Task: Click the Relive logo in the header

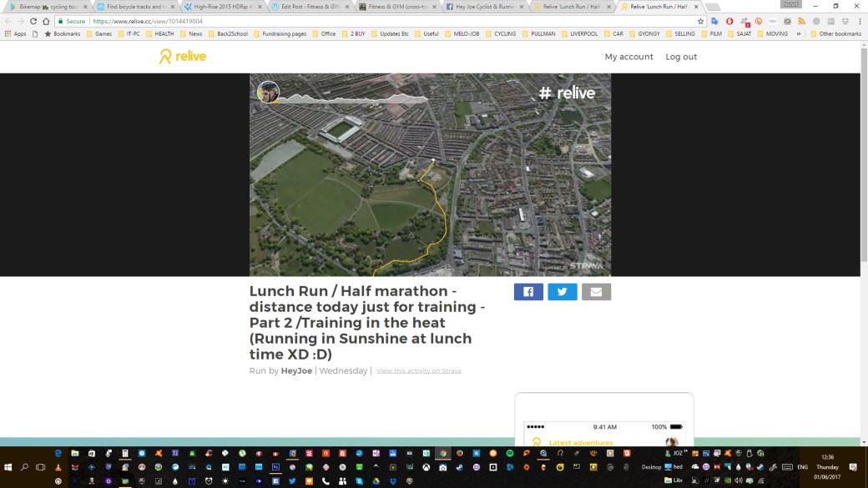Action: [x=183, y=57]
